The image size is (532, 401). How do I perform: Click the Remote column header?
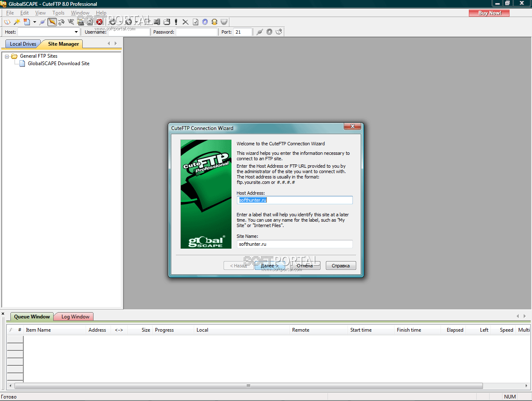click(319, 330)
